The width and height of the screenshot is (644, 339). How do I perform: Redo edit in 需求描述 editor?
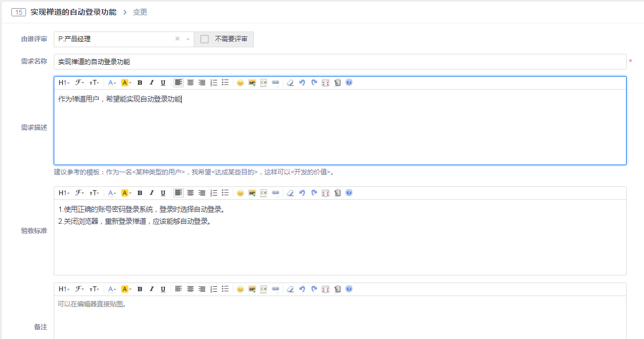pyautogui.click(x=314, y=83)
